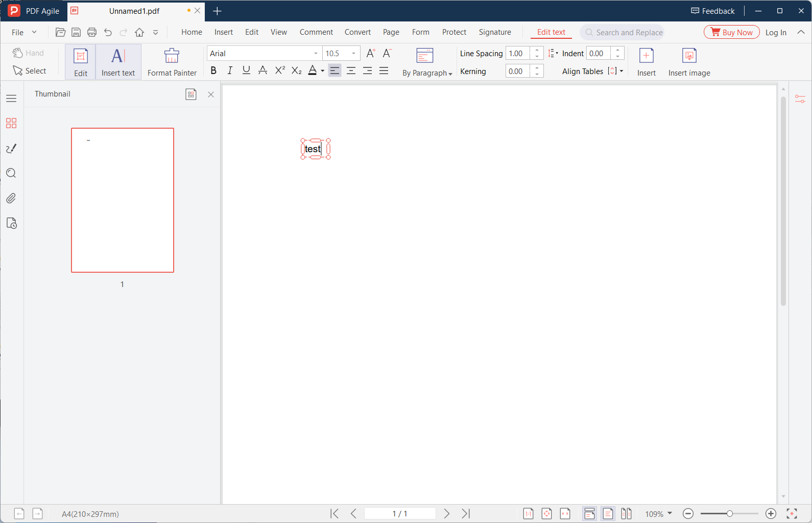Open the Home tab
The height and width of the screenshot is (523, 812).
click(x=192, y=32)
